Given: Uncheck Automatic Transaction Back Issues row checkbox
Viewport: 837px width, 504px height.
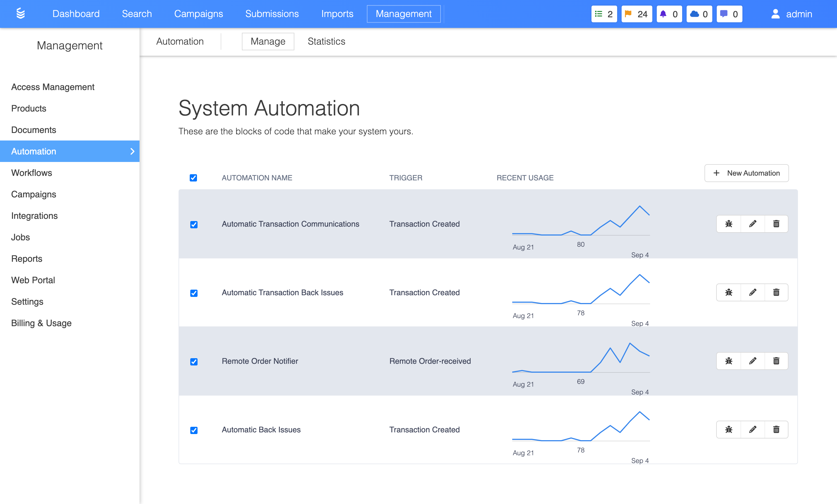Looking at the screenshot, I should point(194,293).
